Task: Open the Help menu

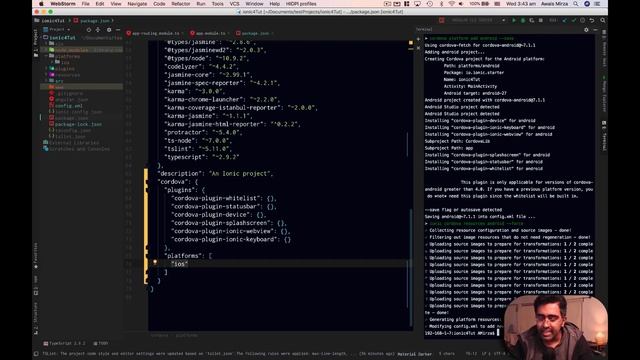Action: click(275, 4)
